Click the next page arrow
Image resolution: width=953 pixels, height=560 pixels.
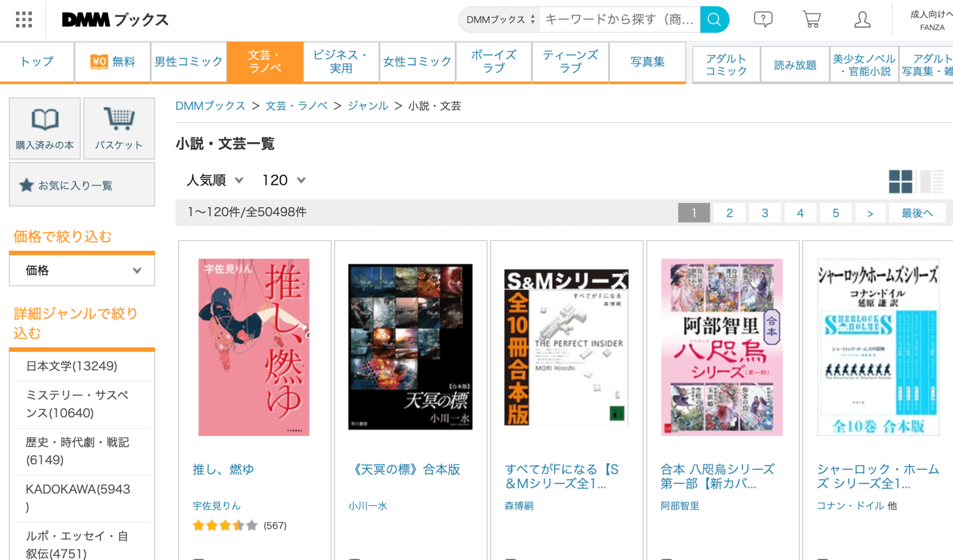[x=870, y=213]
